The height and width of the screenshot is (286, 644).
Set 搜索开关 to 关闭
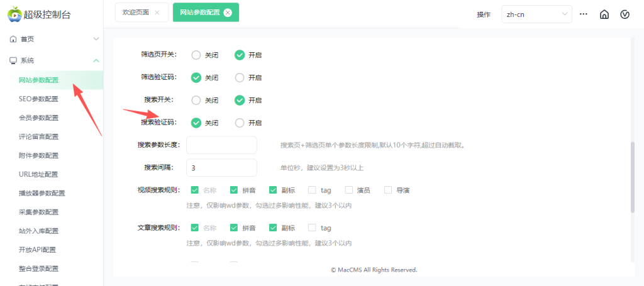point(196,100)
